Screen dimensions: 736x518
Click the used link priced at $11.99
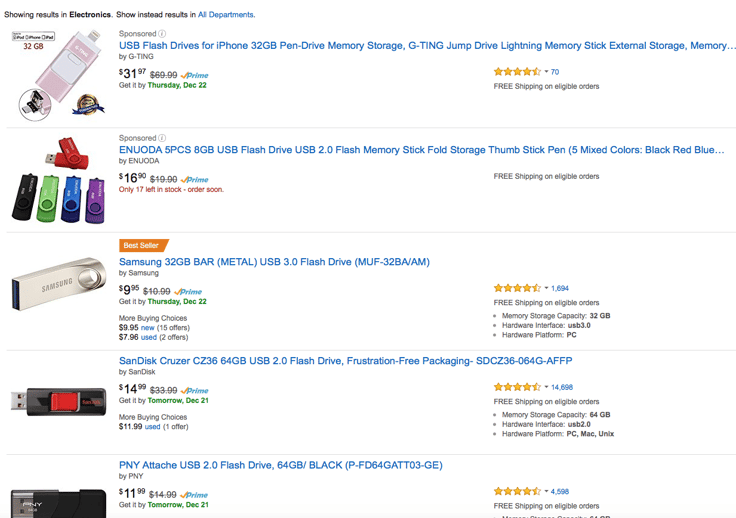click(x=153, y=427)
